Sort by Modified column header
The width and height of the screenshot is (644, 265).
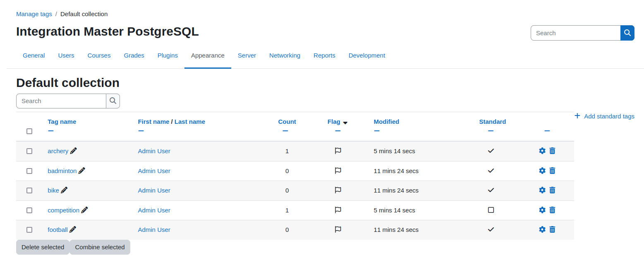386,122
